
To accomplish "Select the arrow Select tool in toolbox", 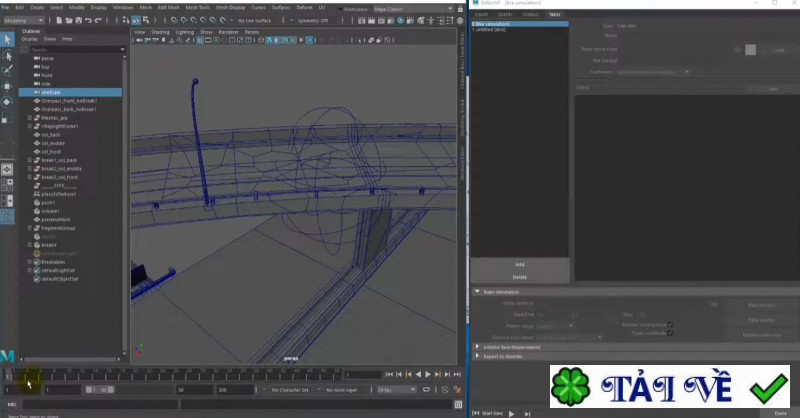I will pyautogui.click(x=7, y=39).
